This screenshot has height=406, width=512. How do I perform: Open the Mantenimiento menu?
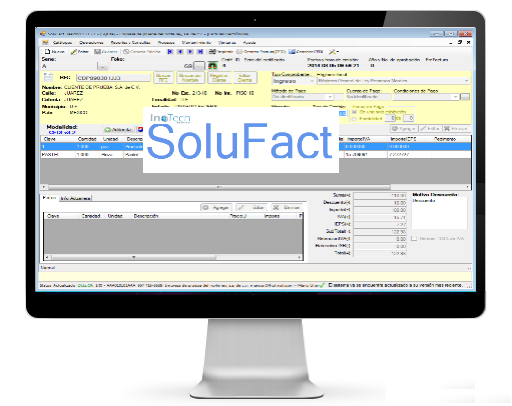click(x=196, y=43)
